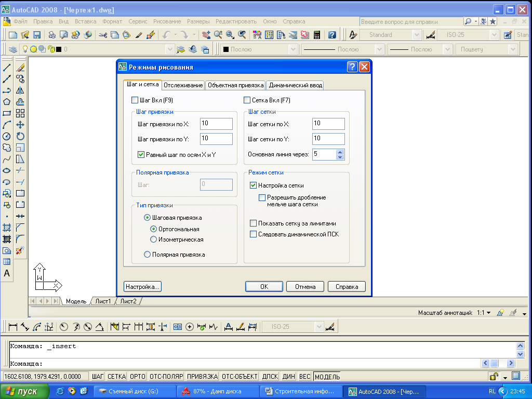This screenshot has height=399, width=532.
Task: Click the black layer color swatch
Action: point(59,49)
